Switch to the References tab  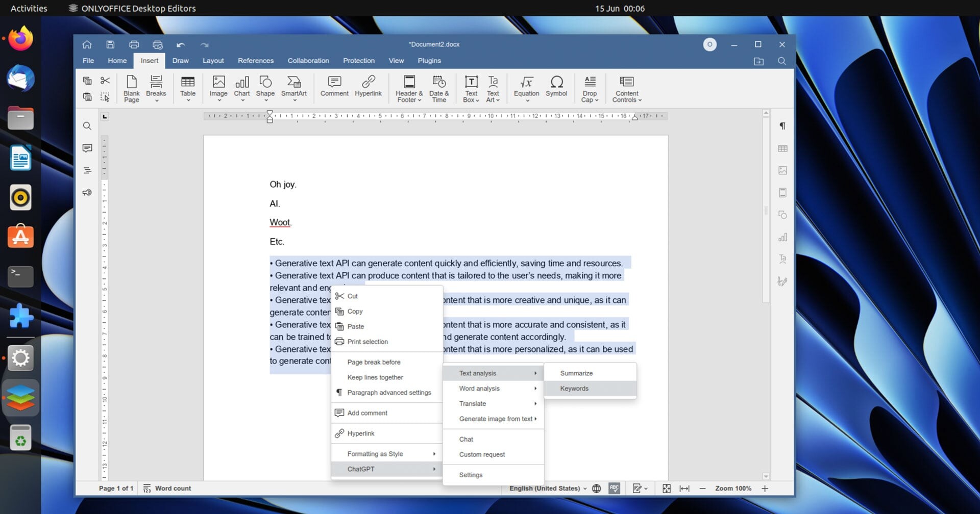pos(255,61)
